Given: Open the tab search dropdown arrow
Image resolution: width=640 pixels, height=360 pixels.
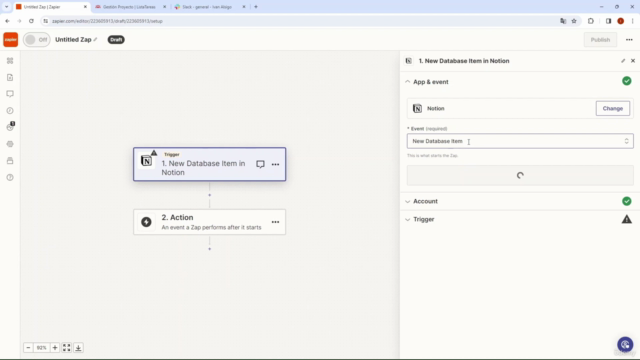Looking at the screenshot, I should [7, 7].
